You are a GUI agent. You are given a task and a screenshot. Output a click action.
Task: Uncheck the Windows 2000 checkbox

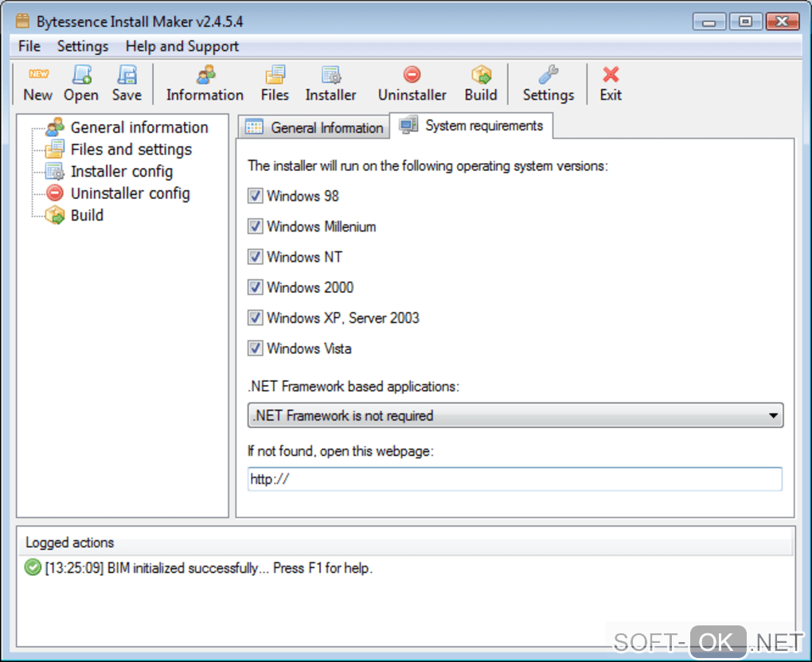[256, 287]
